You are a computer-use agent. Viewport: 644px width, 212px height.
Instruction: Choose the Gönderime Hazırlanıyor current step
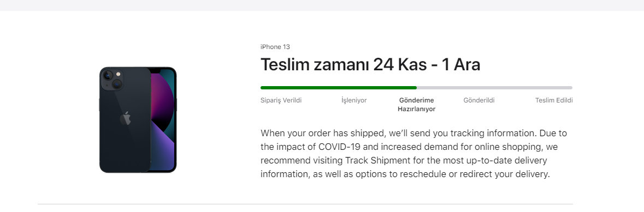click(x=416, y=105)
